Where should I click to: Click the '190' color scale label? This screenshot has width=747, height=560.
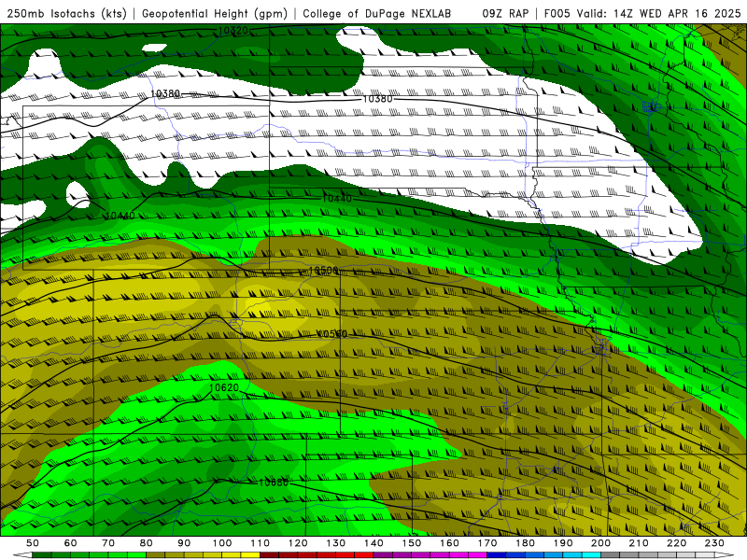pyautogui.click(x=563, y=543)
